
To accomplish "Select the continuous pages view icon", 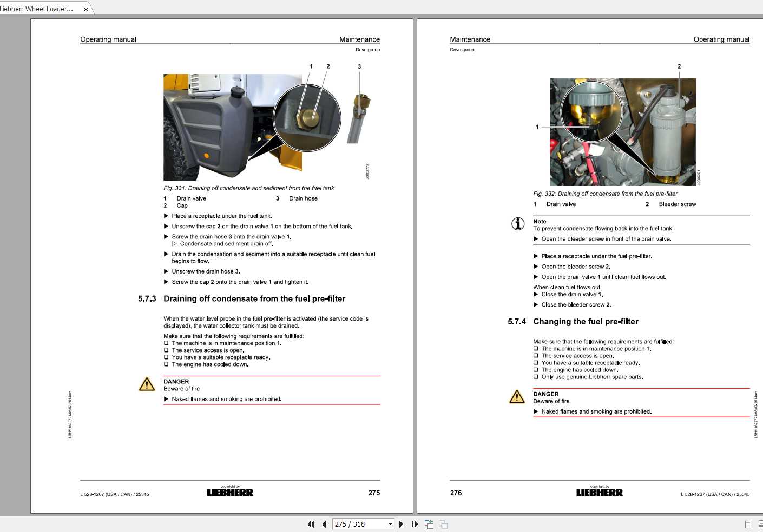I will click(x=761, y=524).
